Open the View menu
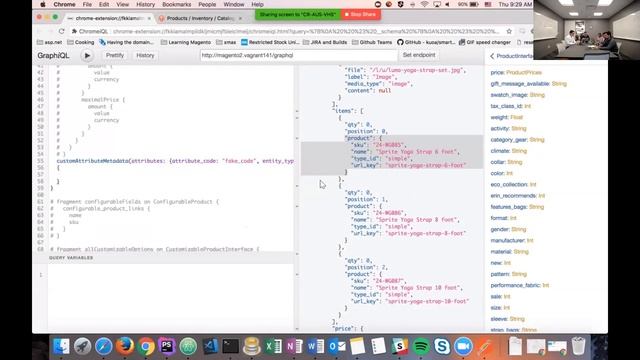This screenshot has width=640, height=360. [122, 4]
